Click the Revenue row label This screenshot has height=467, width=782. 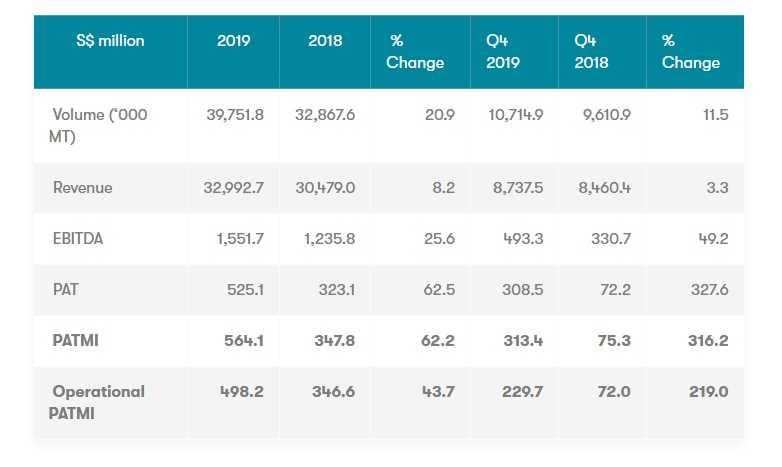[83, 188]
